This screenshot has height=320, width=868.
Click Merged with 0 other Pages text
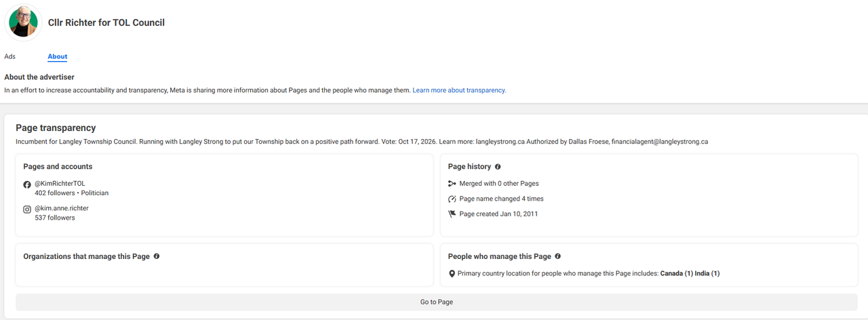coord(499,184)
